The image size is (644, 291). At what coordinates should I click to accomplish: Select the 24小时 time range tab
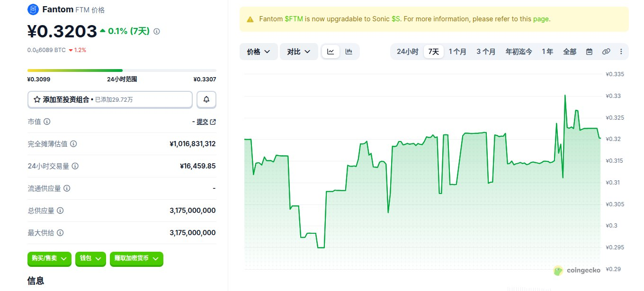pyautogui.click(x=407, y=52)
